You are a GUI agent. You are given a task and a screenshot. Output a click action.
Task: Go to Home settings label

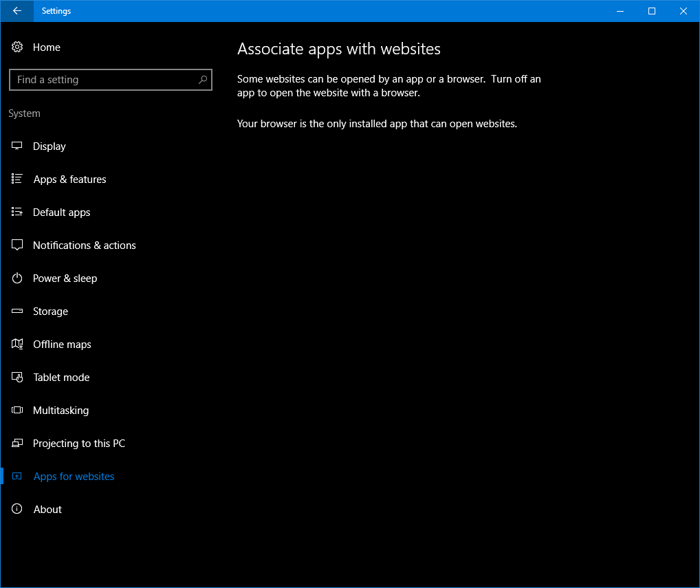click(x=47, y=47)
